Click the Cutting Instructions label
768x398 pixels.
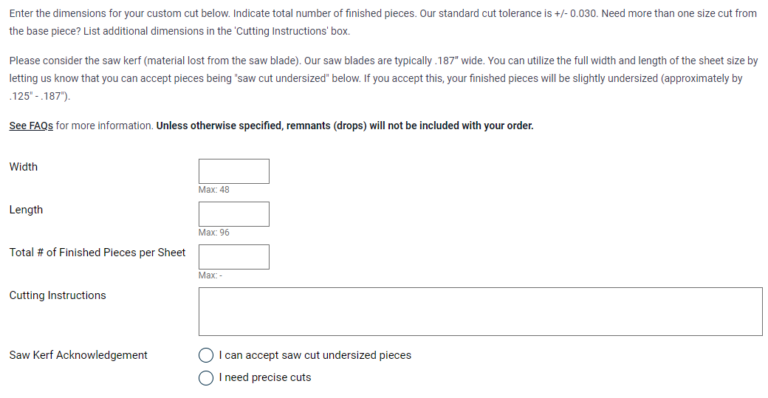57,295
